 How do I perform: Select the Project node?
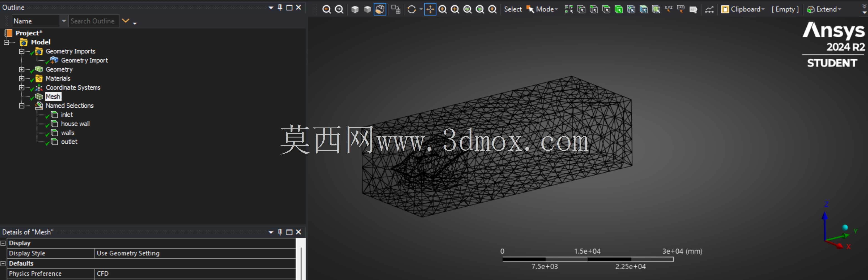(x=29, y=33)
